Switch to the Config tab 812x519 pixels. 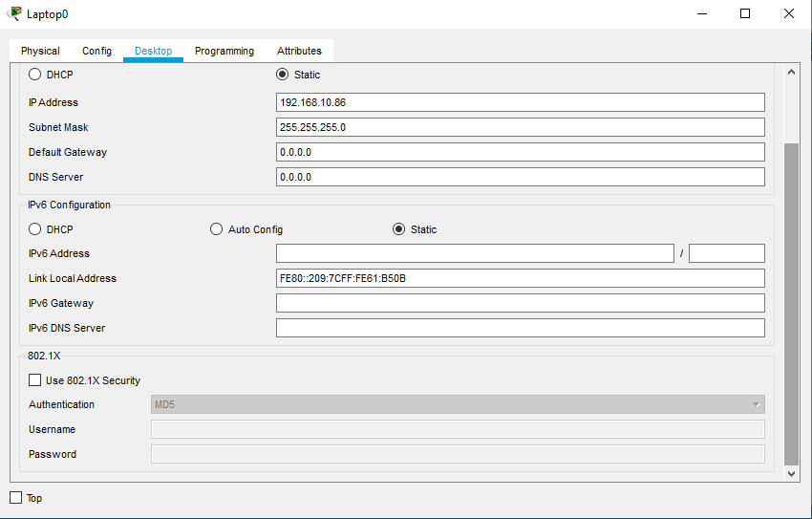pyautogui.click(x=96, y=51)
